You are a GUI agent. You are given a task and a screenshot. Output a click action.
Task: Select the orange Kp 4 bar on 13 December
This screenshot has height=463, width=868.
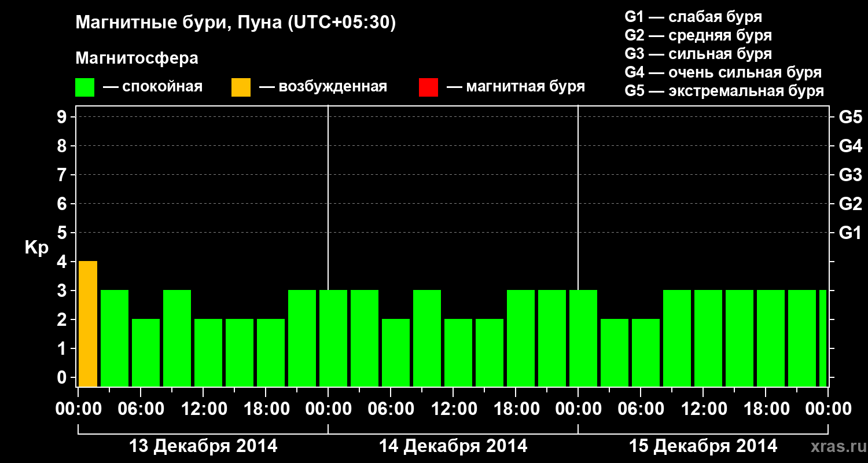coord(88,324)
